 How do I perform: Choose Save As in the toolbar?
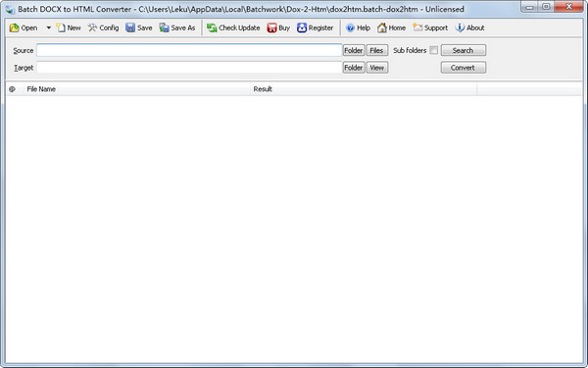pyautogui.click(x=177, y=27)
